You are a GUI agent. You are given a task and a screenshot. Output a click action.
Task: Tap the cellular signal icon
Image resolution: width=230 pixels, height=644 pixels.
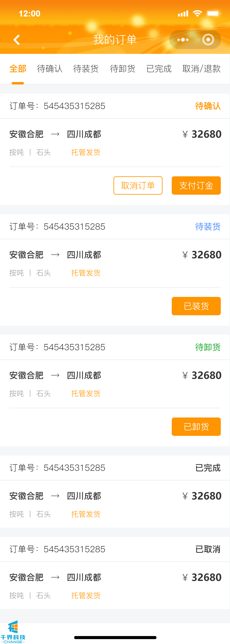coord(183,13)
